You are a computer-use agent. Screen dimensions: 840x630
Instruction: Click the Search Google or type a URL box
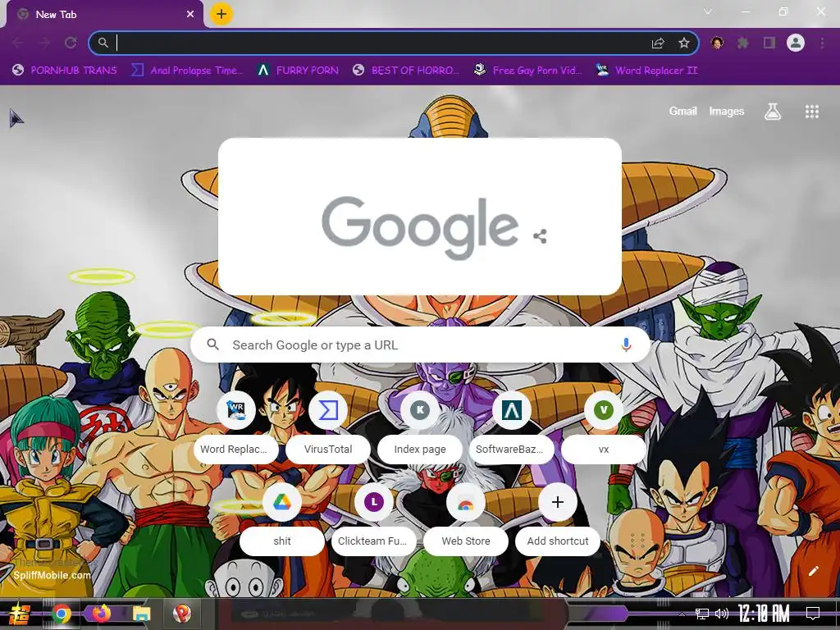click(x=421, y=345)
